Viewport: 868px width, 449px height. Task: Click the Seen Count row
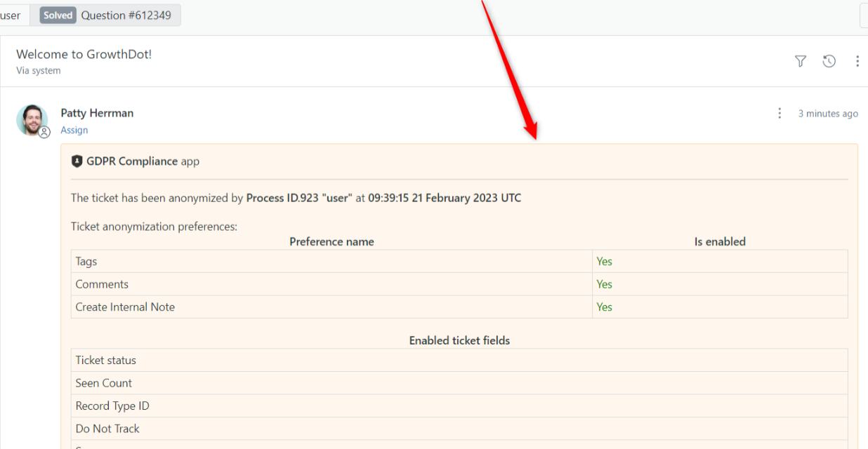[x=459, y=383]
